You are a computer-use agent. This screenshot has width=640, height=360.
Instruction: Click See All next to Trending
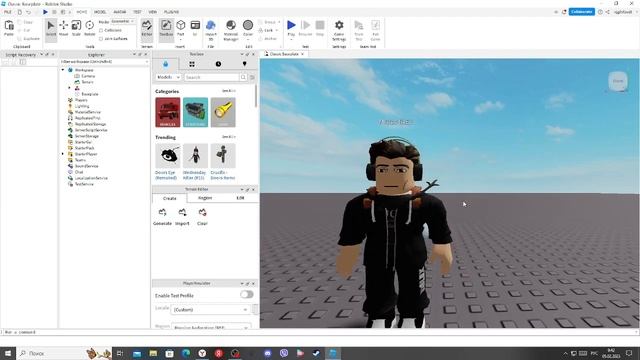229,137
